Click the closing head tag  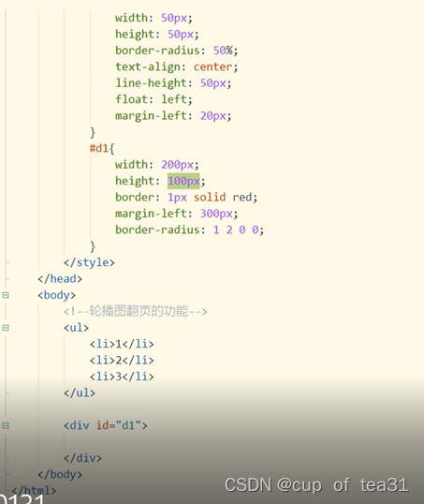click(x=60, y=278)
